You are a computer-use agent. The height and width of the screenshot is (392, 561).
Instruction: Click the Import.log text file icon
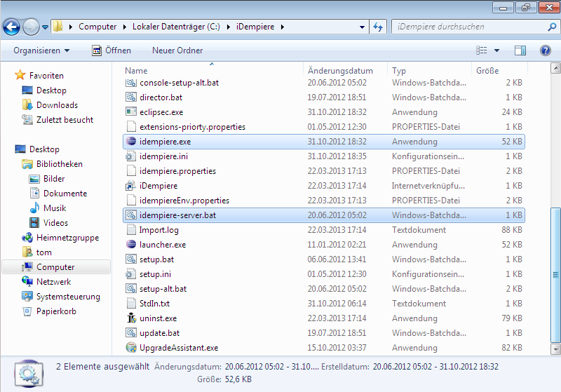pos(130,230)
